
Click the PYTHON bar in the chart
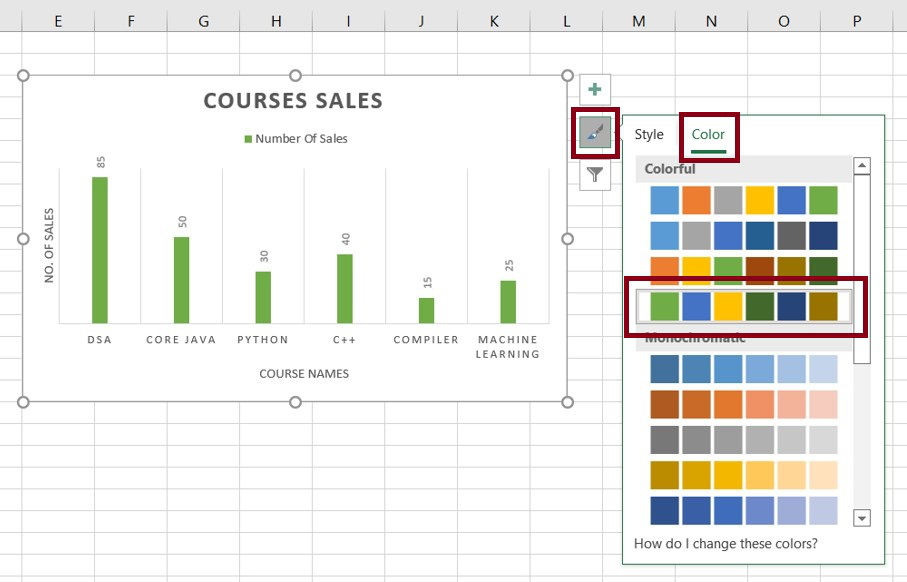tap(263, 297)
